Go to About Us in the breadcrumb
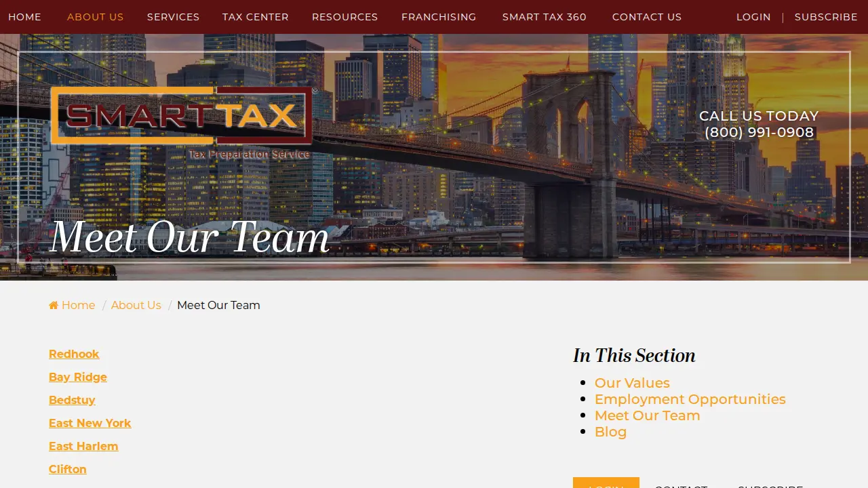Screen dimensions: 868x488 click(x=136, y=305)
